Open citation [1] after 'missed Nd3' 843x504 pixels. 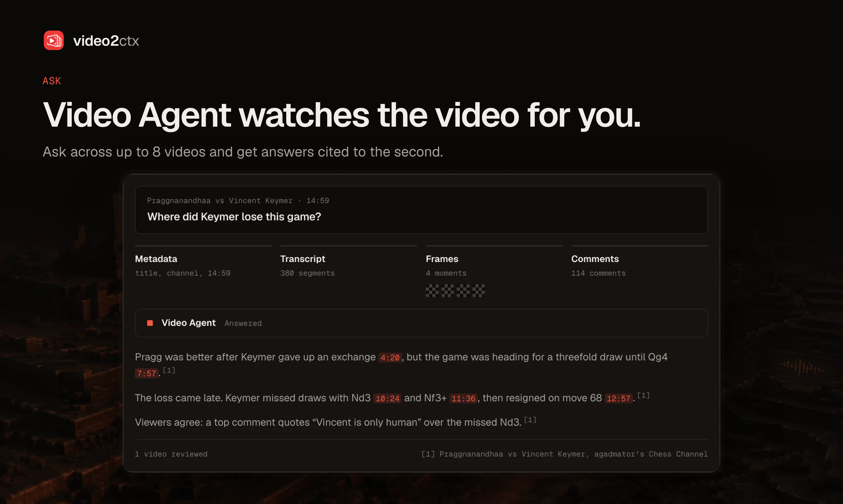coord(530,420)
